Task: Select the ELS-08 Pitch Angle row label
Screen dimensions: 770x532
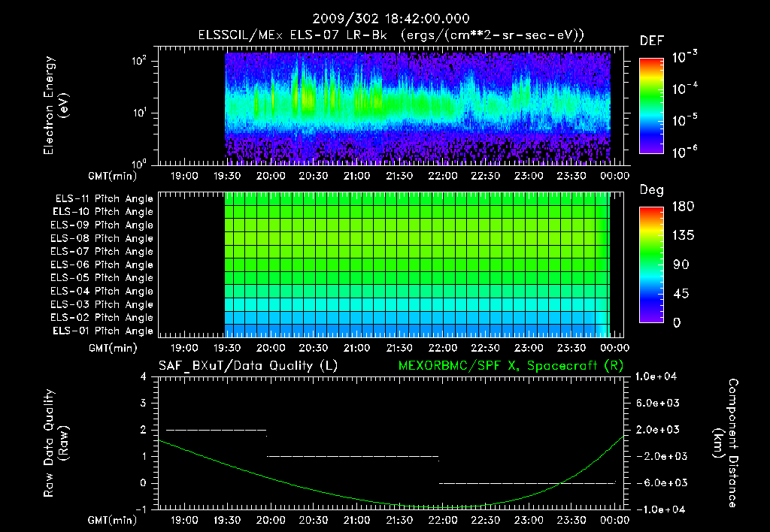Action: coord(102,238)
